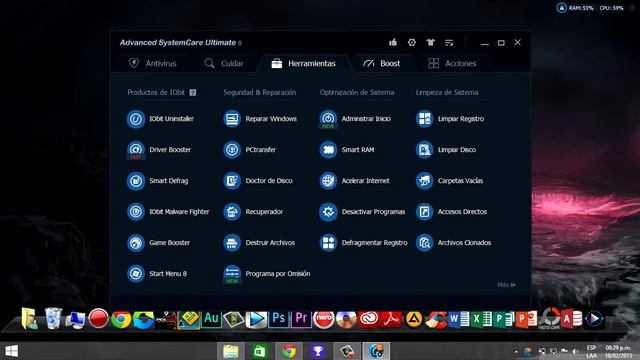Open Limpiar Registro tool
The width and height of the screenshot is (640, 360).
point(450,119)
